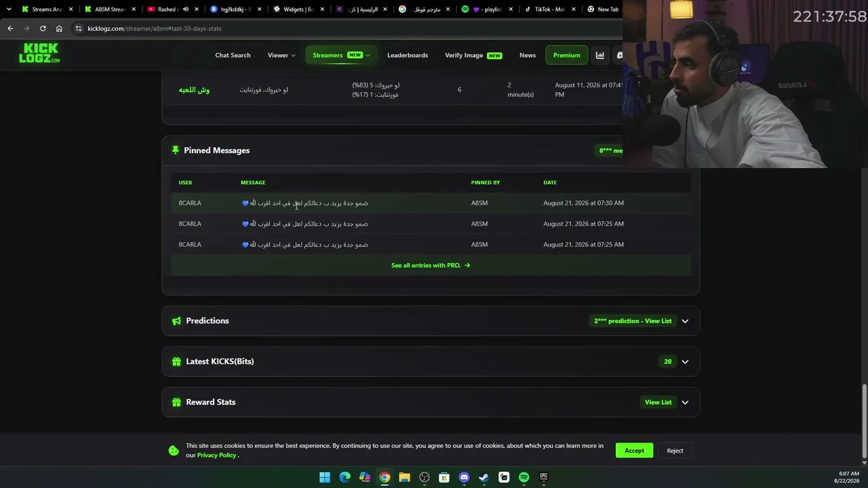The height and width of the screenshot is (488, 868).
Task: Open the Viewer dropdown menu
Action: (281, 55)
